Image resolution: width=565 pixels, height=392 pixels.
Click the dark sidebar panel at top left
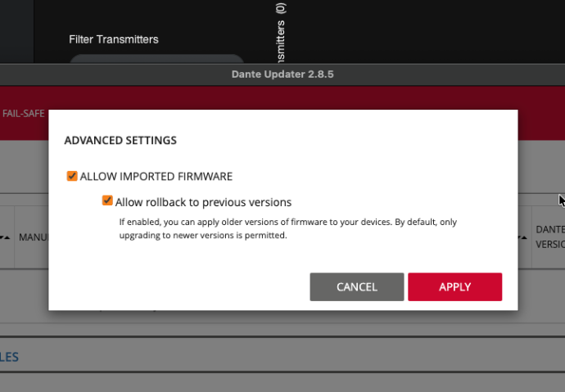(16, 29)
